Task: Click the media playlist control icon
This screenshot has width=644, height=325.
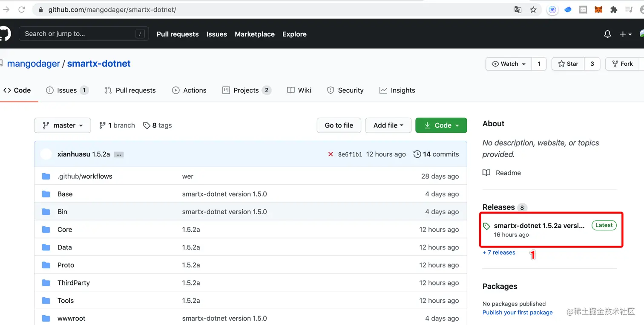Action: point(629,9)
